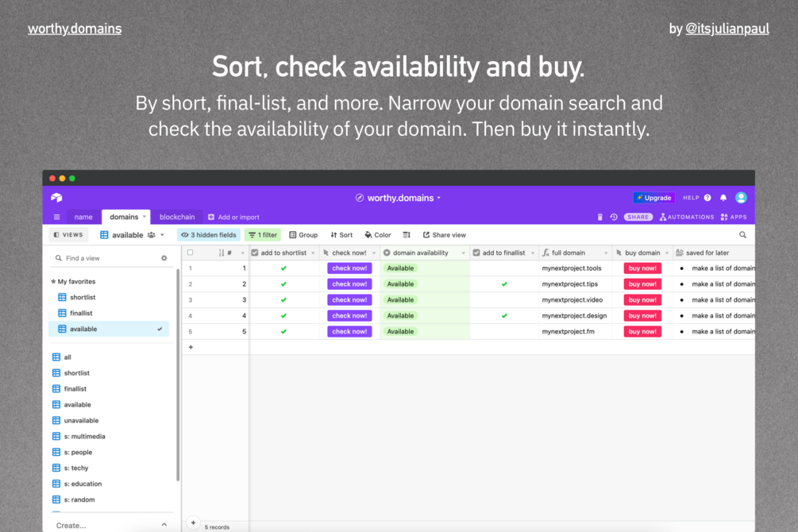The image size is (798, 532).
Task: Click Share view in toolbar
Action: coord(445,235)
